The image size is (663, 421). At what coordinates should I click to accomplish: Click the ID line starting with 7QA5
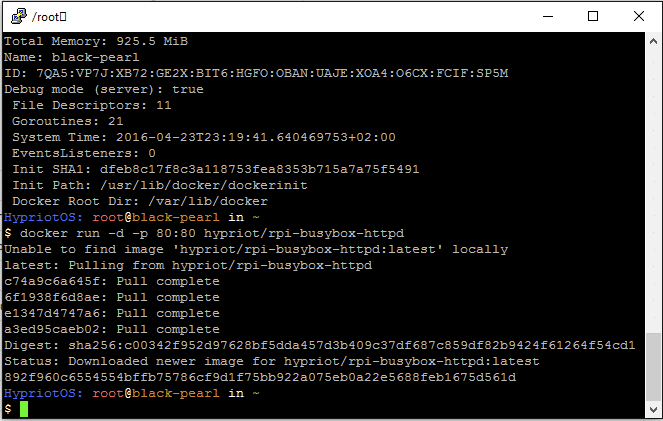[256, 74]
